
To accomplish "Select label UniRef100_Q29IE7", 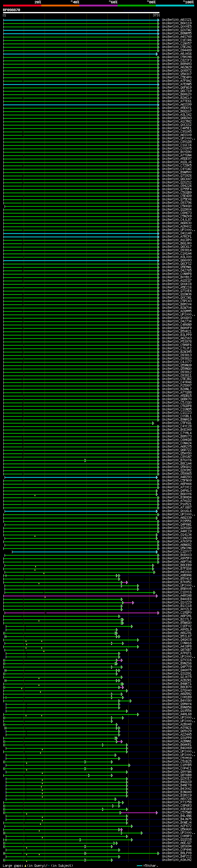I will point(177,779).
